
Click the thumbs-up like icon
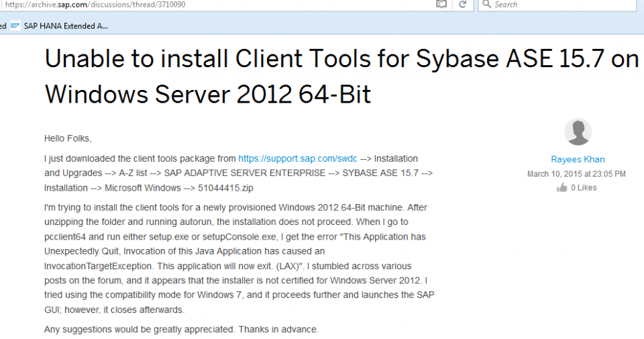pos(562,188)
